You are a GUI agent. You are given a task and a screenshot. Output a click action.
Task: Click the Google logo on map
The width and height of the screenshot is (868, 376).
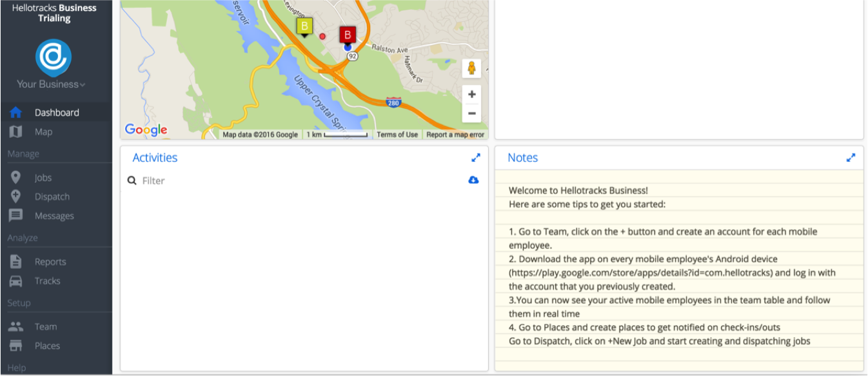pyautogui.click(x=146, y=130)
